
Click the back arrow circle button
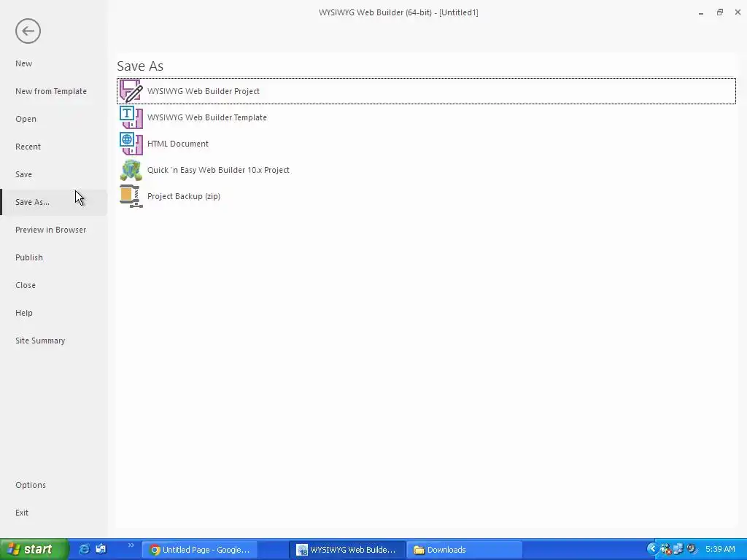pos(28,31)
